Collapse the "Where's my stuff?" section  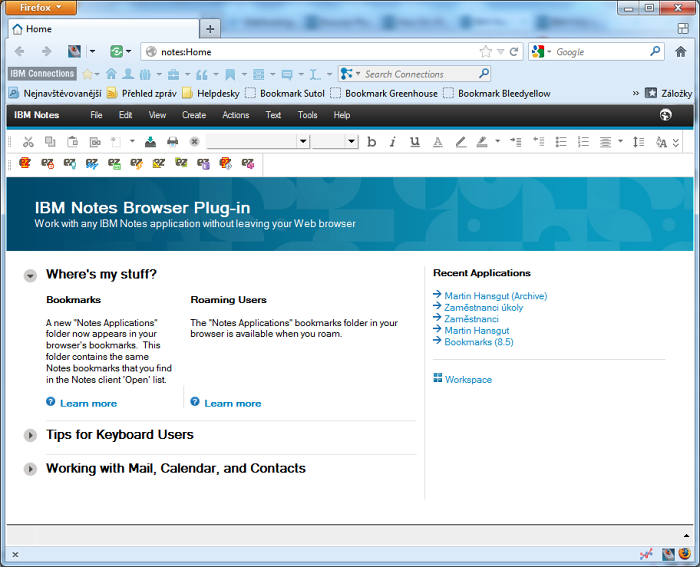tap(30, 275)
